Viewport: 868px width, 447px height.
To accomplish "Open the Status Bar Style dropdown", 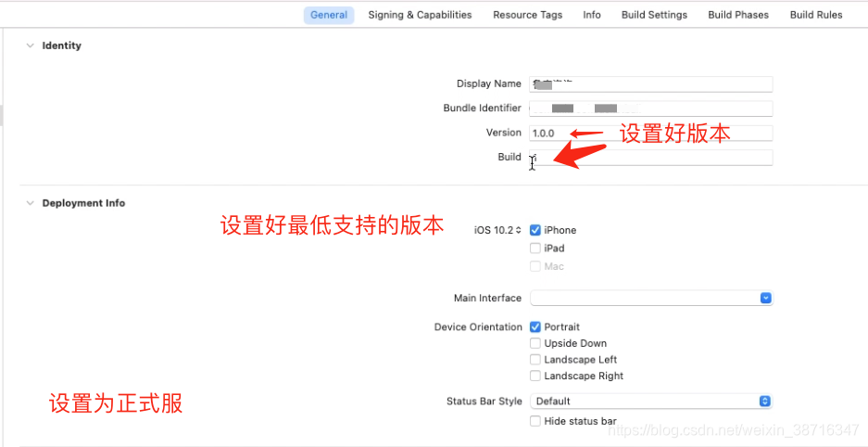I will [x=651, y=401].
